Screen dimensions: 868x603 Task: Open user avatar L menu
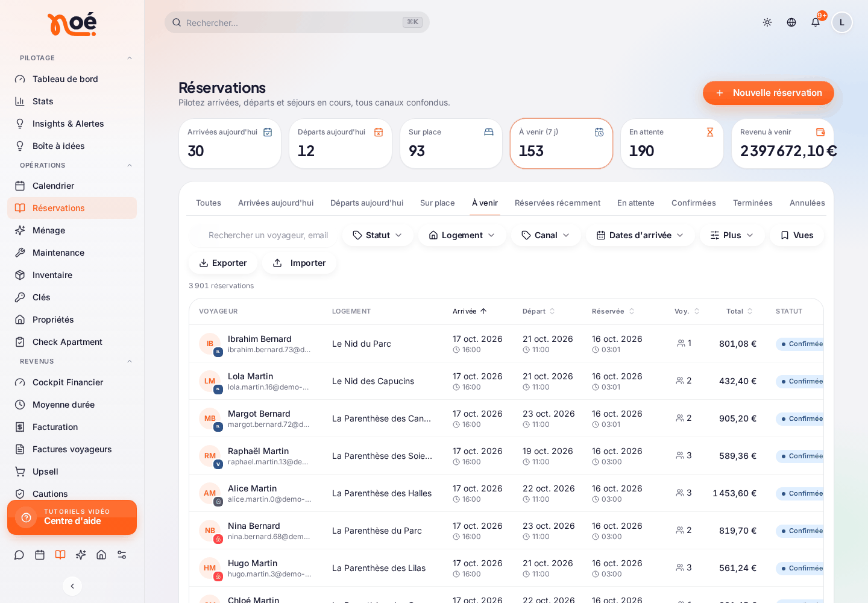[842, 22]
